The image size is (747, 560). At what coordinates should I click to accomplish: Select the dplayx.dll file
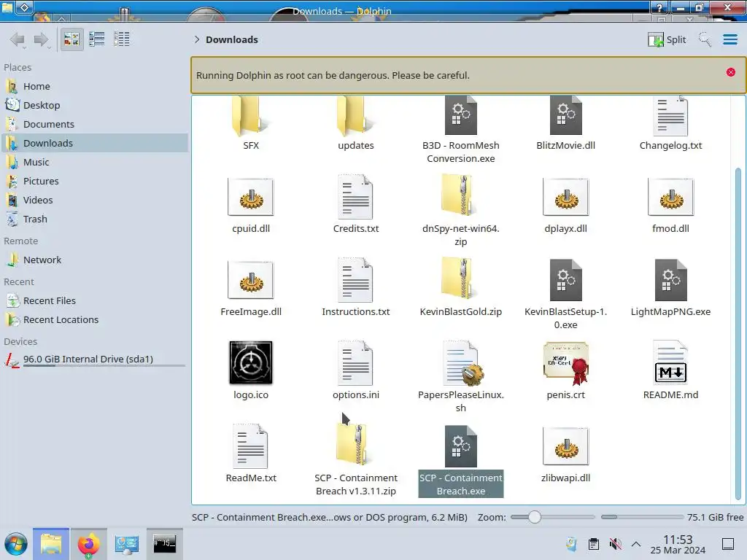coord(565,205)
